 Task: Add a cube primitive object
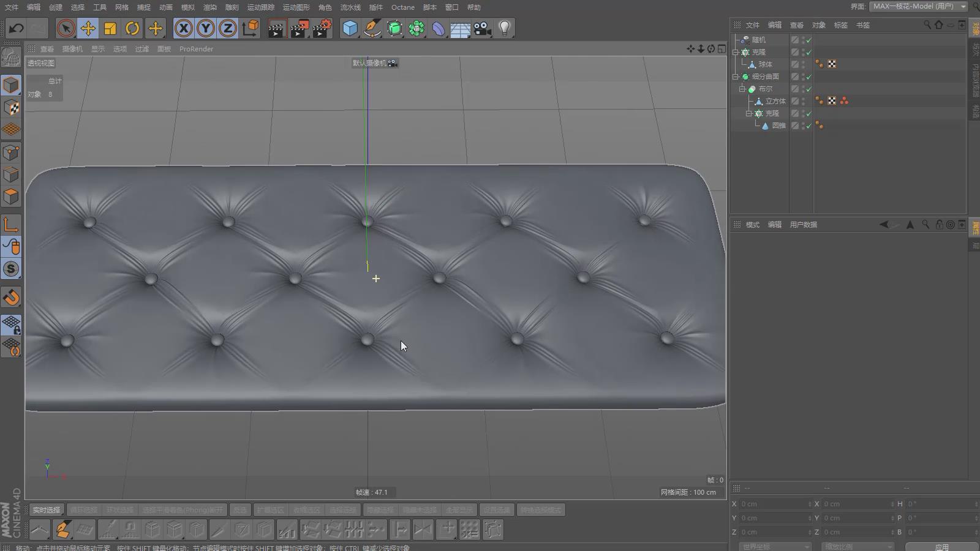point(350,28)
